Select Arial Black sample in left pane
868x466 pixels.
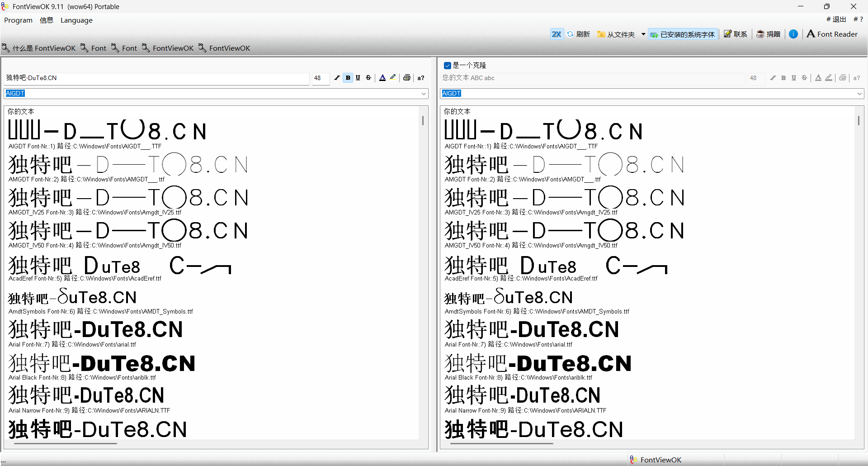[x=102, y=363]
